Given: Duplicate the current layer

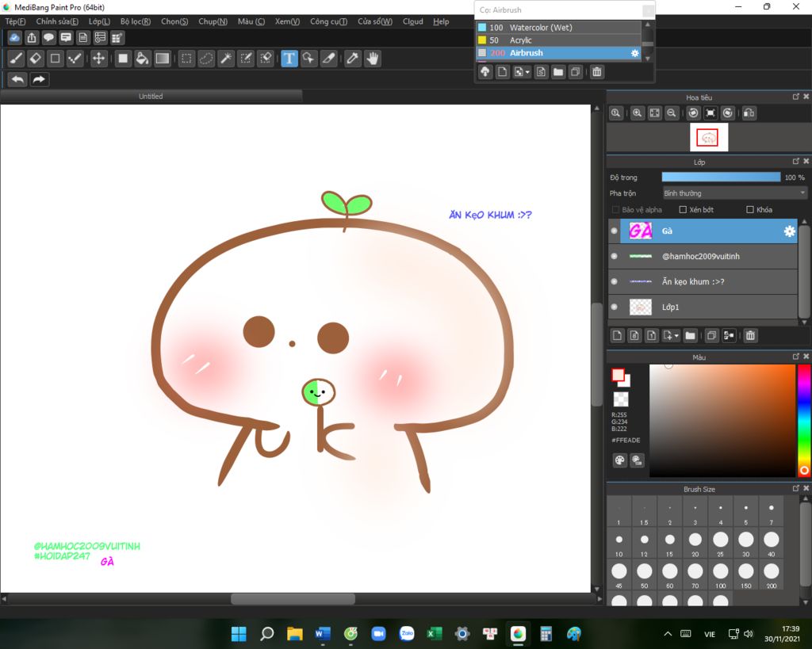Looking at the screenshot, I should (711, 336).
